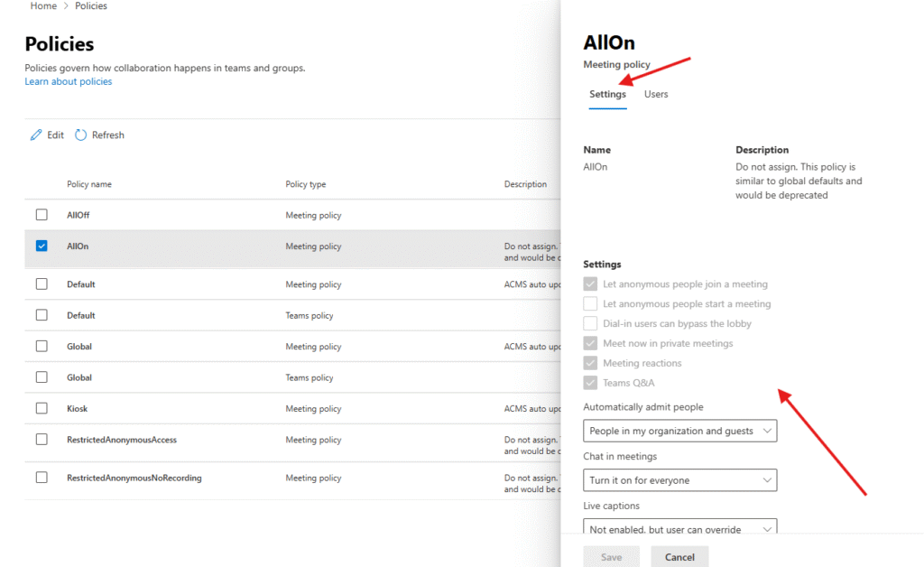Open the Learn about policies link
Screen dimensions: 924x567
click(x=69, y=82)
